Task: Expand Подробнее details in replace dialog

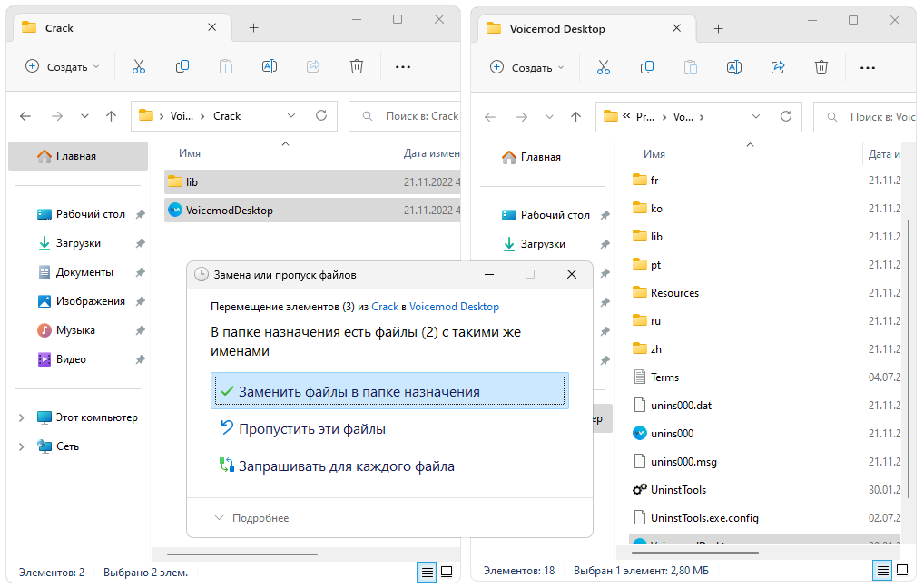Action: pyautogui.click(x=251, y=518)
